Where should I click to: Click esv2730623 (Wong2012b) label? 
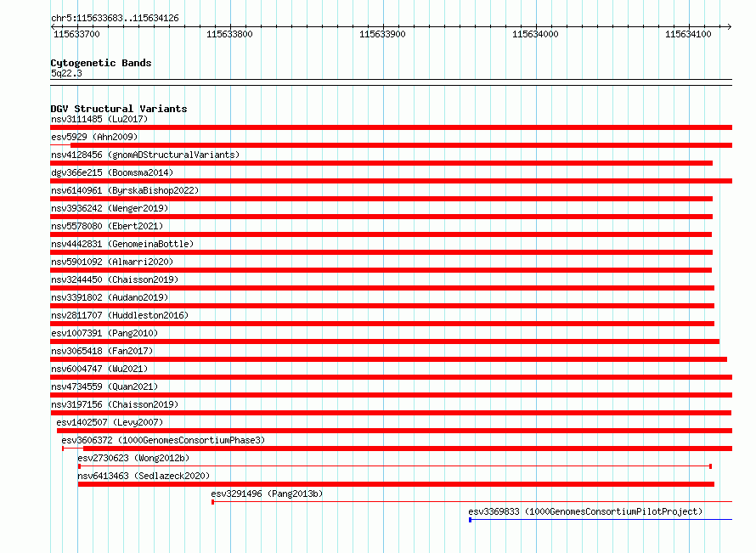point(133,458)
